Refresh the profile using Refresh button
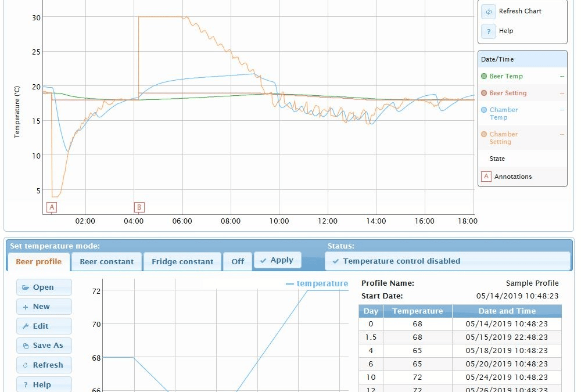Image resolution: width=581 pixels, height=392 pixels. coord(44,365)
